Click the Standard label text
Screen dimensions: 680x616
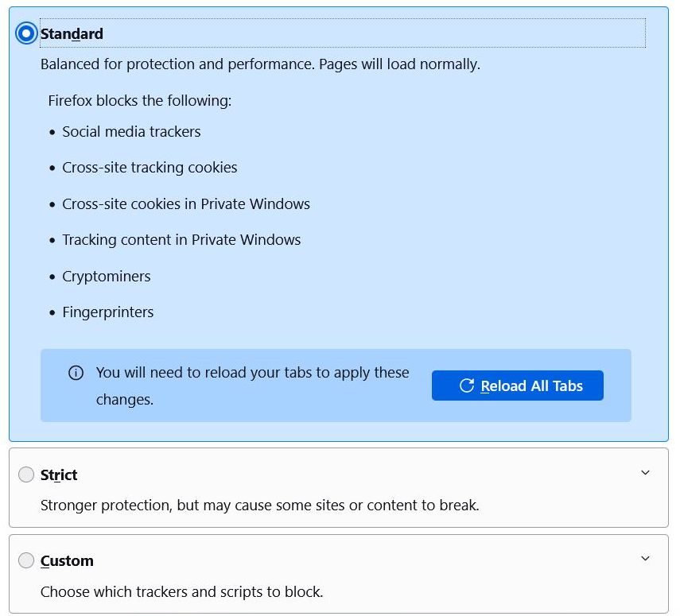71,33
